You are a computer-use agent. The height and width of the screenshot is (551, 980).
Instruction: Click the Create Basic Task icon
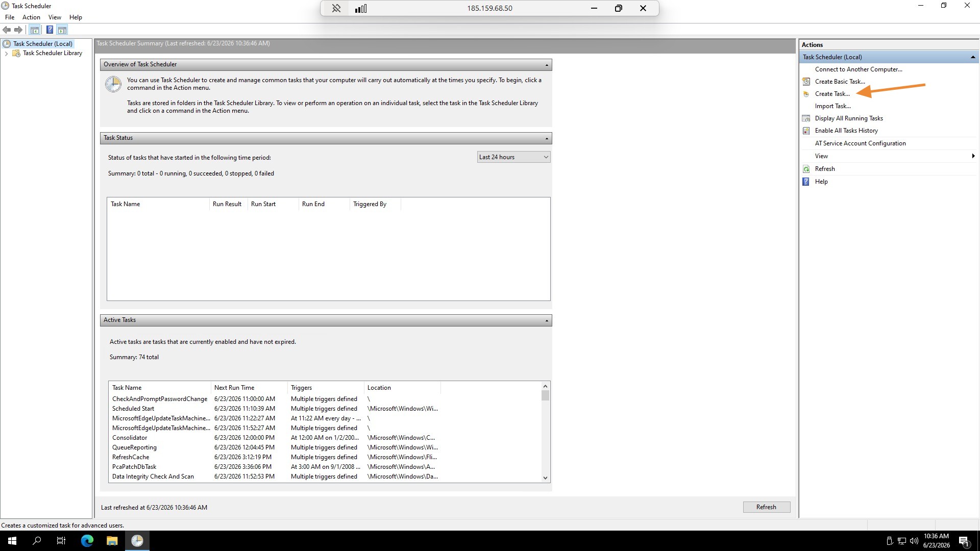coord(806,82)
